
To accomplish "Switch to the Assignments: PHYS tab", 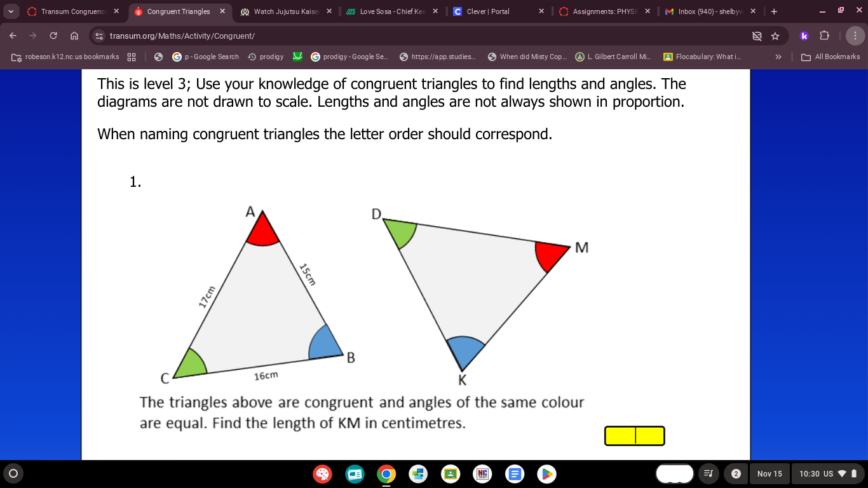I will coord(605,11).
